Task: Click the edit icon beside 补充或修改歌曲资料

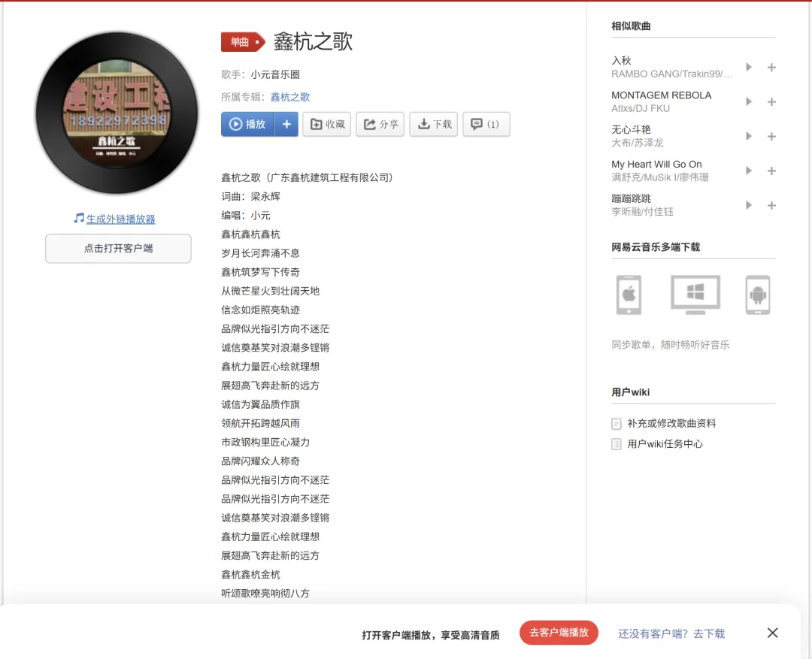Action: click(x=617, y=424)
